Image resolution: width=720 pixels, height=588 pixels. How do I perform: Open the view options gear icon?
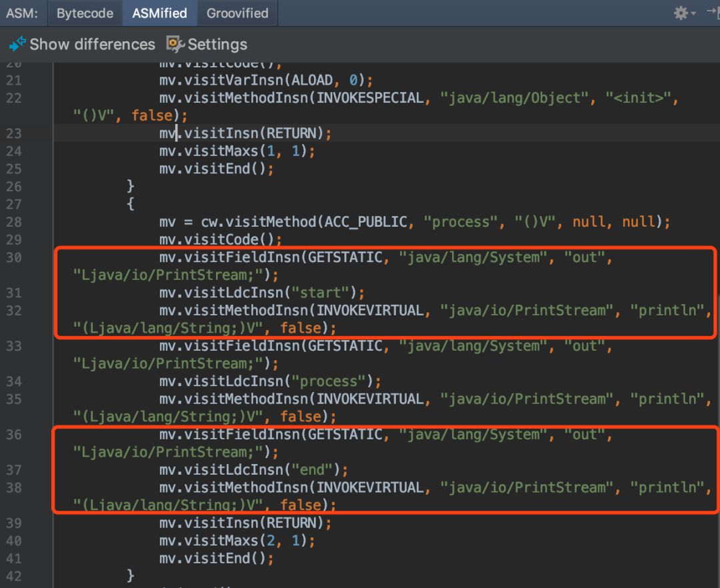click(681, 11)
